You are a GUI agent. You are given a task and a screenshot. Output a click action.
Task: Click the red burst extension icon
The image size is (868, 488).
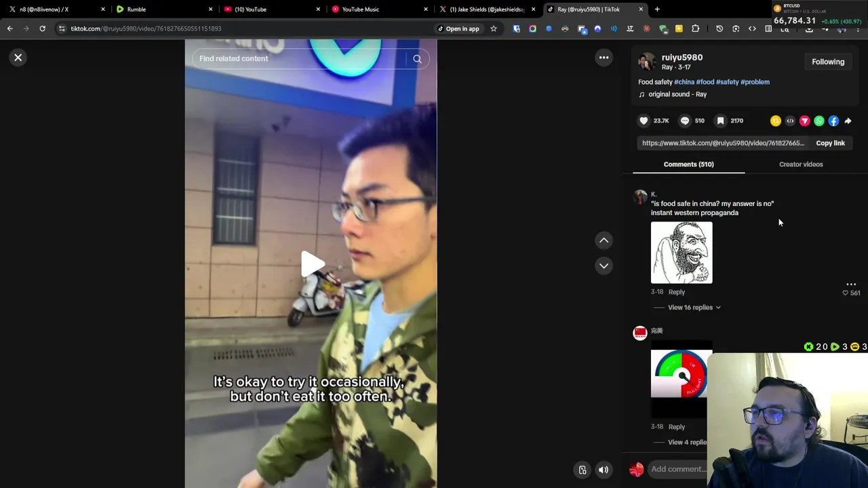click(646, 28)
